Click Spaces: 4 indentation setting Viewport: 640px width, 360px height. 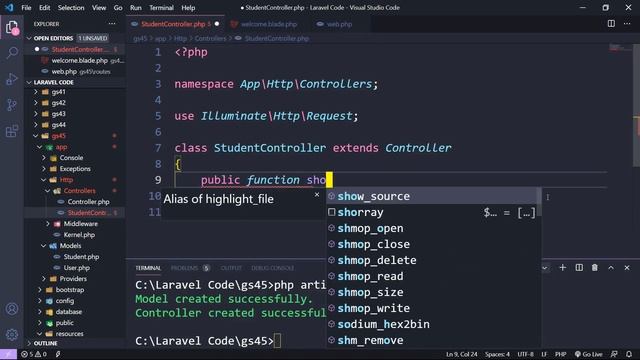point(497,354)
